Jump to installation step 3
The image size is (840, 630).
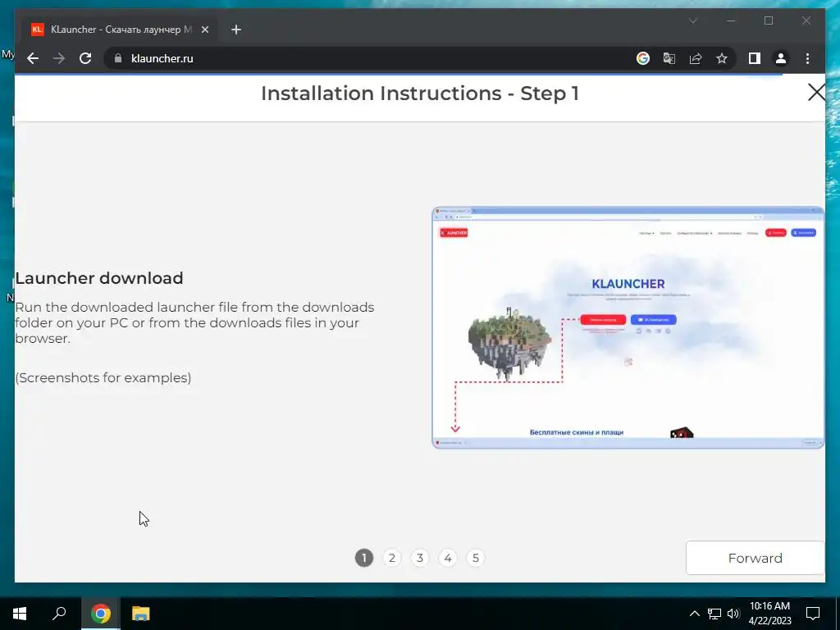(x=419, y=558)
